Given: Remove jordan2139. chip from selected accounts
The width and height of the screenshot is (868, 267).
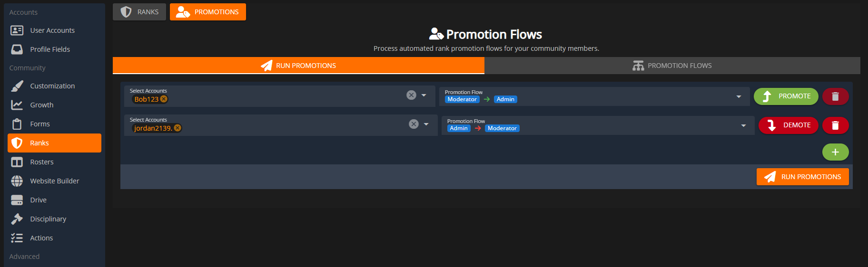Looking at the screenshot, I should click(178, 128).
